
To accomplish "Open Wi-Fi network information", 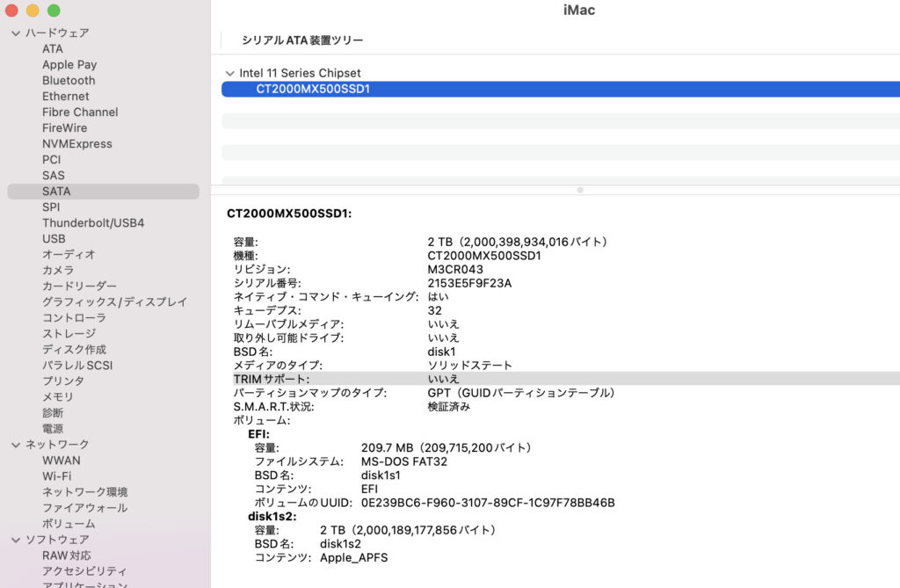I will click(x=57, y=476).
